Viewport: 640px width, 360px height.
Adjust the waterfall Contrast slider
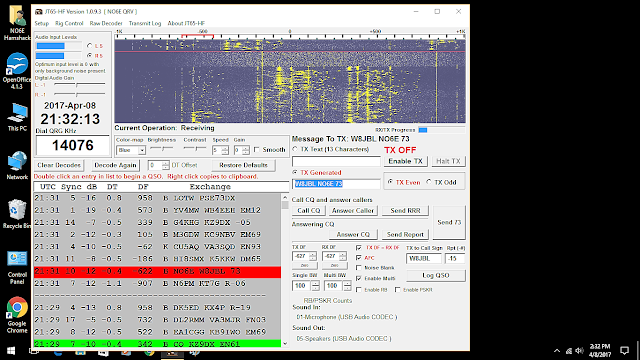195,149
